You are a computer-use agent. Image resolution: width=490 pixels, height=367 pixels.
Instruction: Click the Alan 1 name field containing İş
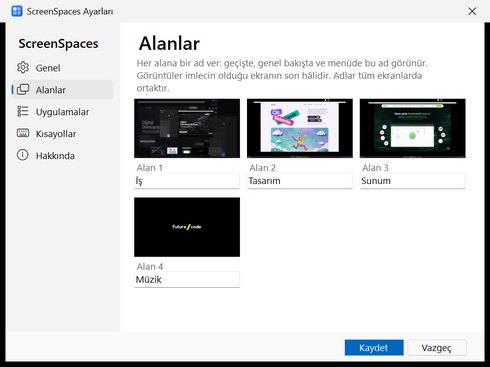(187, 181)
